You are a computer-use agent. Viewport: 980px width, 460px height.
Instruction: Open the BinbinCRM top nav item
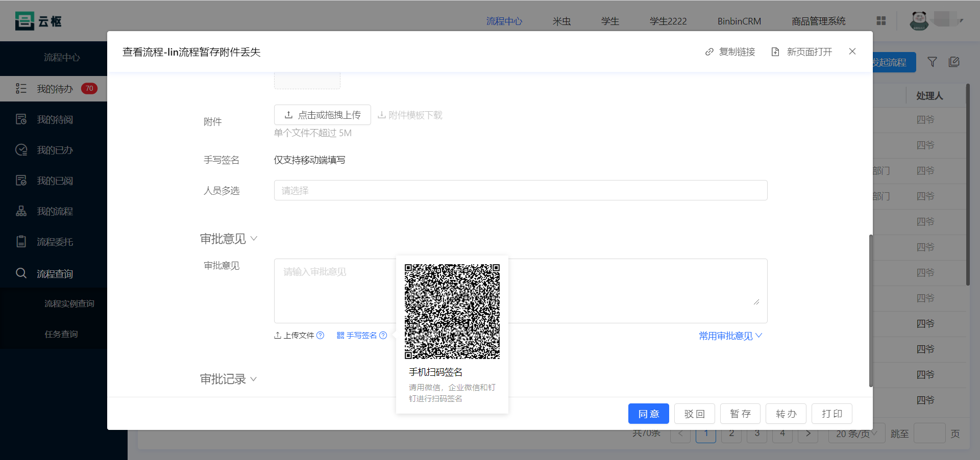739,21
